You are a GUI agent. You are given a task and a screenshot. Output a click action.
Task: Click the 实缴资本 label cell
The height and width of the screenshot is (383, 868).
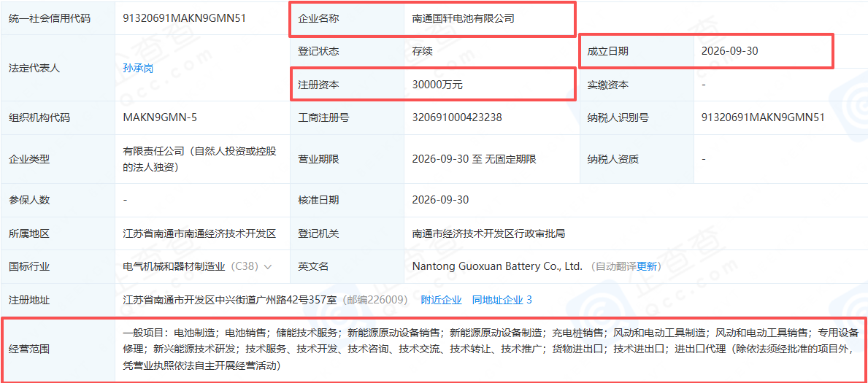coord(637,85)
